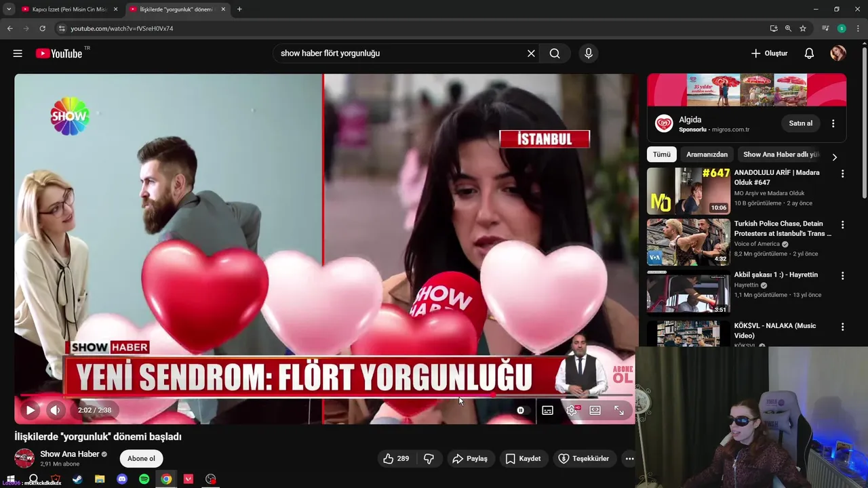Open options for KÖK$VL NALAKA video
This screenshot has height=488, width=868.
[843, 327]
